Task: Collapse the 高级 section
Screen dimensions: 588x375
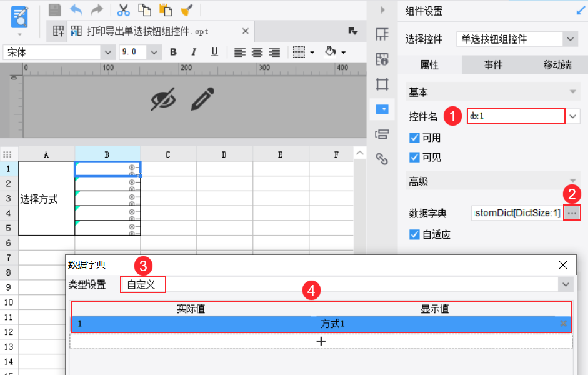Action: 572,181
